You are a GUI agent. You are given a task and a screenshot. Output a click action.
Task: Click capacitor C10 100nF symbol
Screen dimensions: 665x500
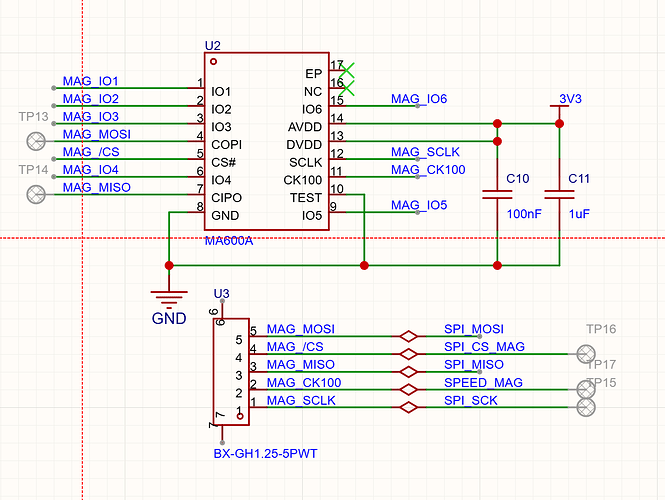497,195
